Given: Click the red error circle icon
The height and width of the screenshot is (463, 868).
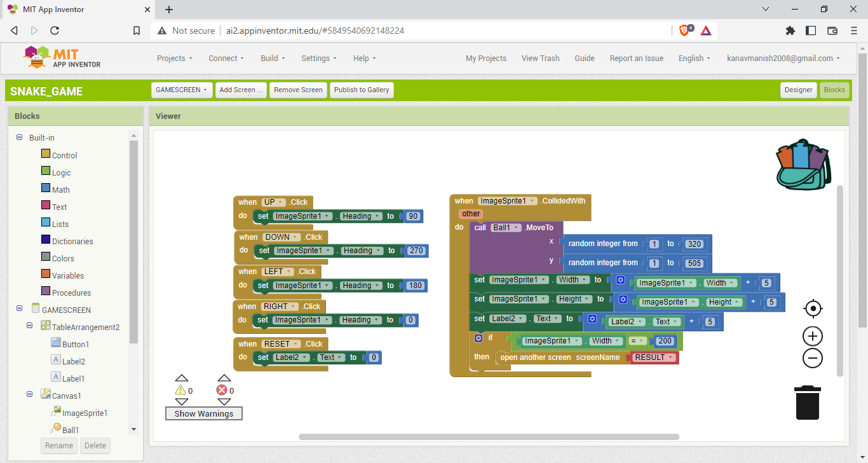Looking at the screenshot, I should [222, 390].
